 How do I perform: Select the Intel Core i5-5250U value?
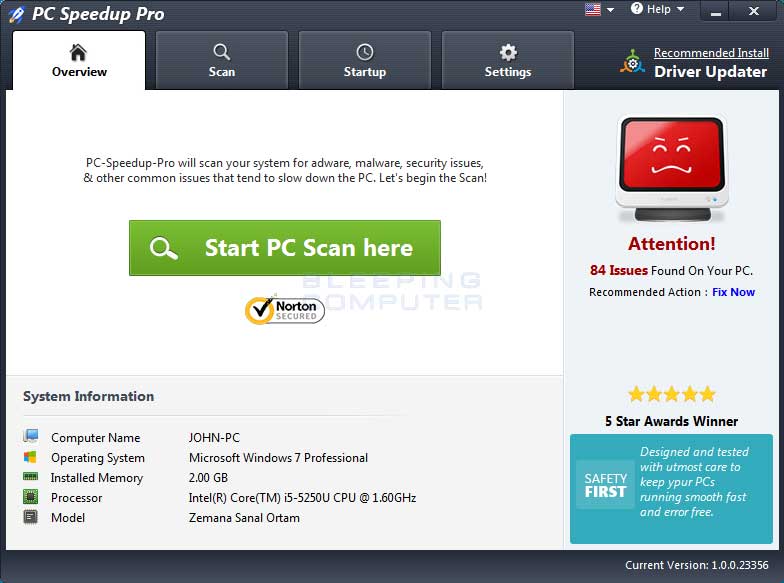pyautogui.click(x=302, y=498)
